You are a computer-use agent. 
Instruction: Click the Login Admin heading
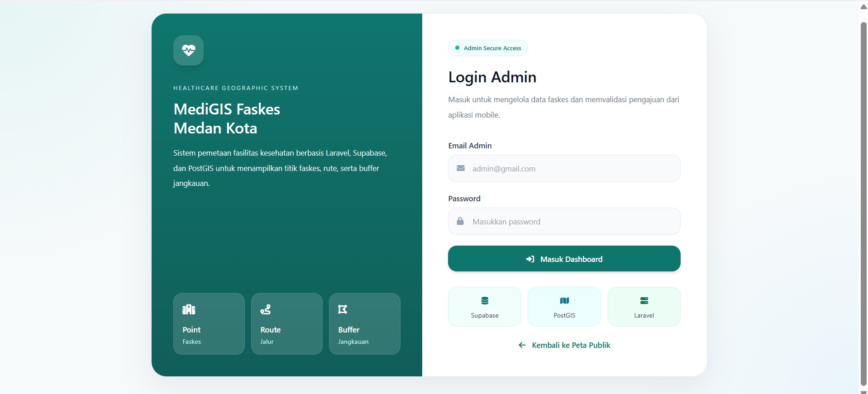(492, 77)
